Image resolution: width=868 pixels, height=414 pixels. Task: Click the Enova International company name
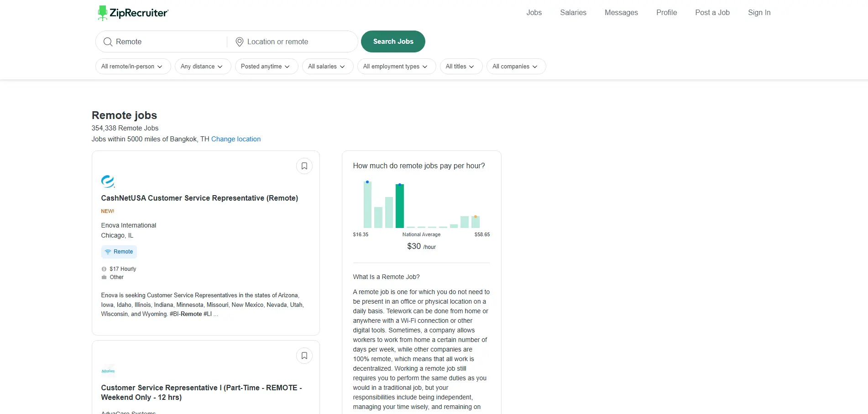pyautogui.click(x=129, y=226)
